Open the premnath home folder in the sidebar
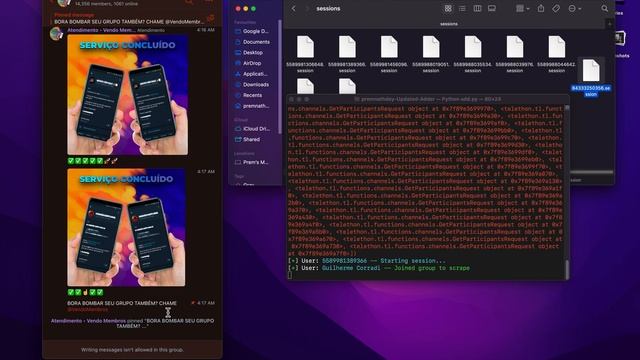 (252, 106)
